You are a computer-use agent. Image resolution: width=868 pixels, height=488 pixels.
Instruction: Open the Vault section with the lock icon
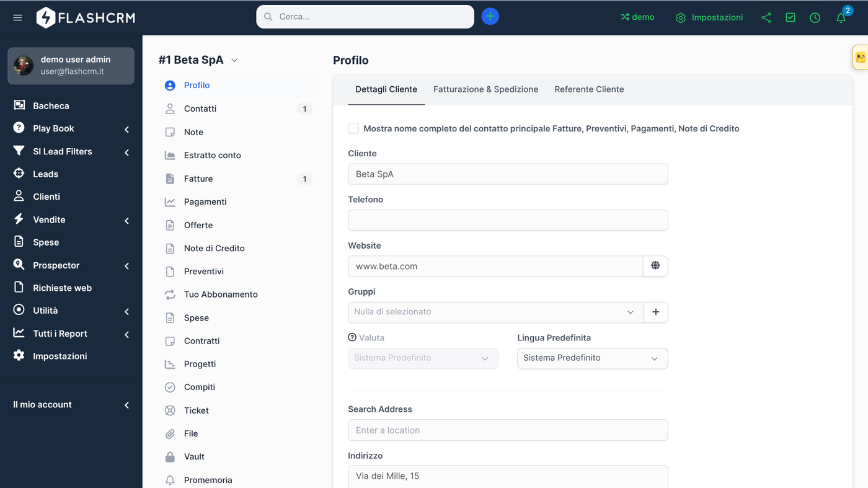[x=194, y=456]
